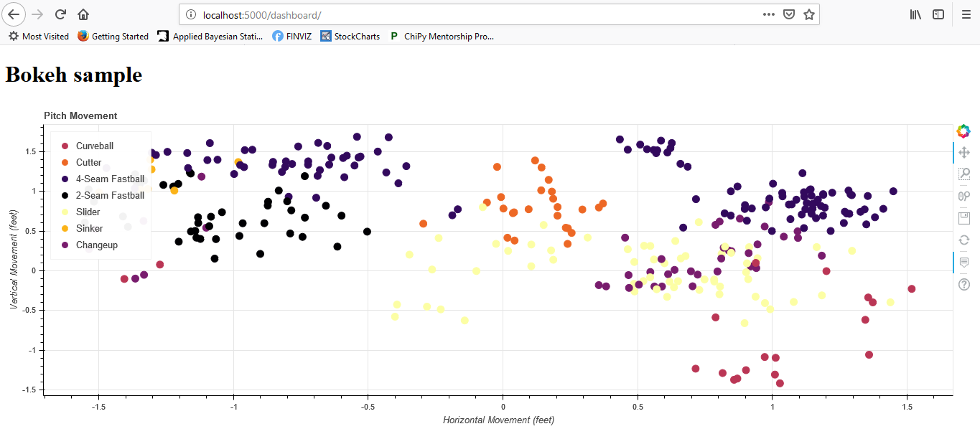Image resolution: width=980 pixels, height=434 pixels.
Task: Open the Library menu
Action: click(x=915, y=14)
